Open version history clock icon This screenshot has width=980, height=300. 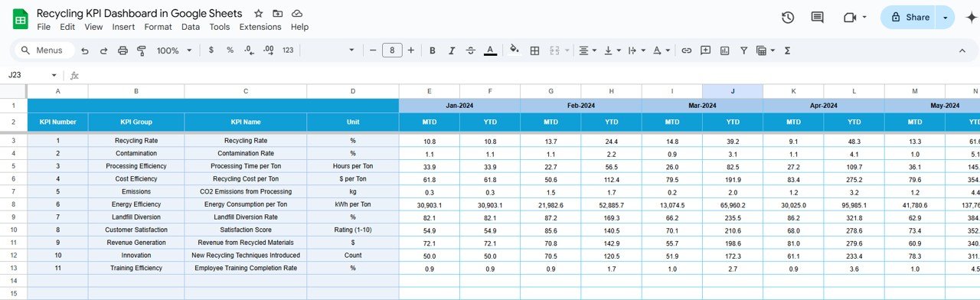point(788,18)
